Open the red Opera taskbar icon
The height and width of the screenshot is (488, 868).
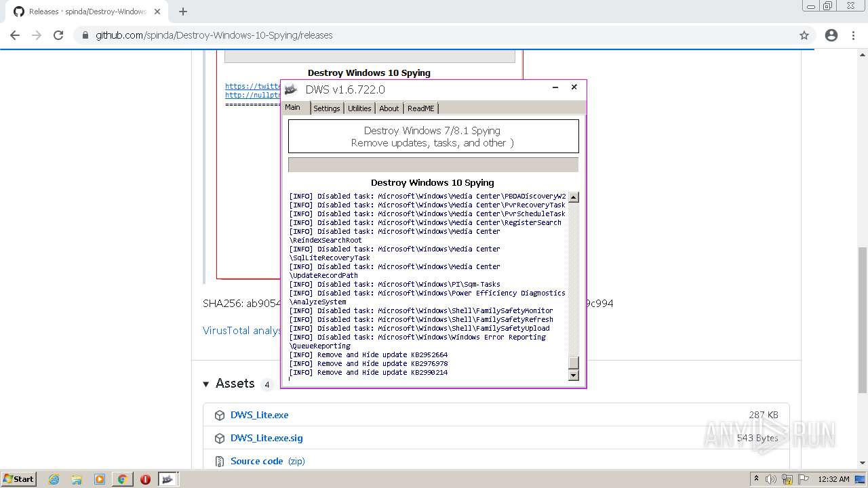(x=145, y=479)
